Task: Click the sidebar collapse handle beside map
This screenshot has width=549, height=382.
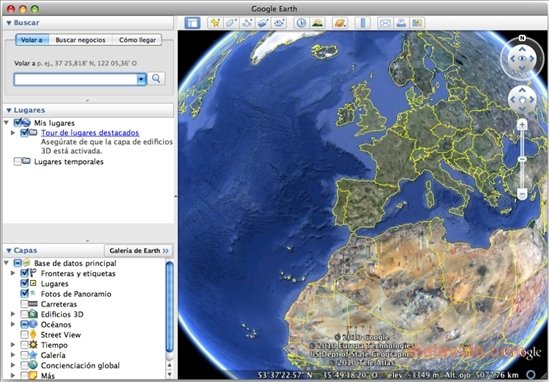Action: click(176, 197)
